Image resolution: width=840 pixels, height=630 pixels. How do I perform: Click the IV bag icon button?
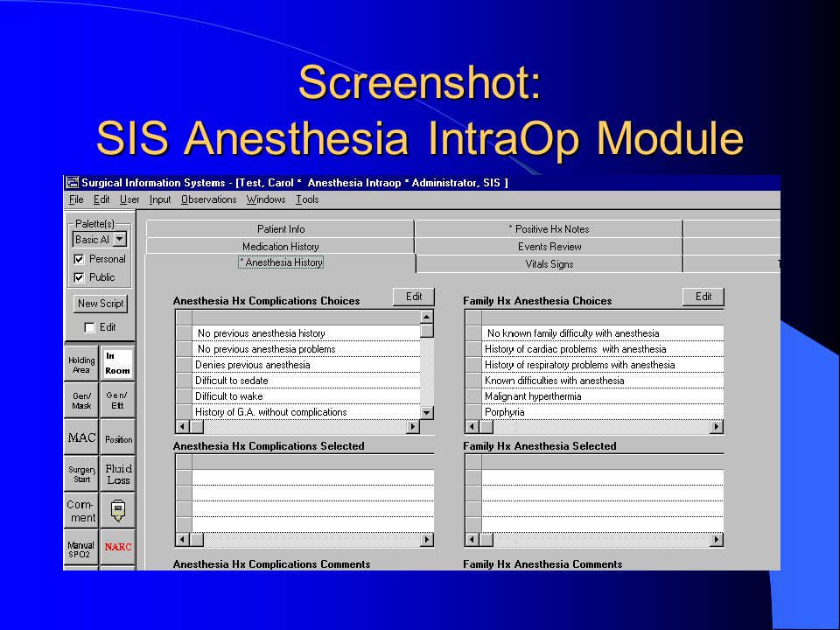(118, 510)
